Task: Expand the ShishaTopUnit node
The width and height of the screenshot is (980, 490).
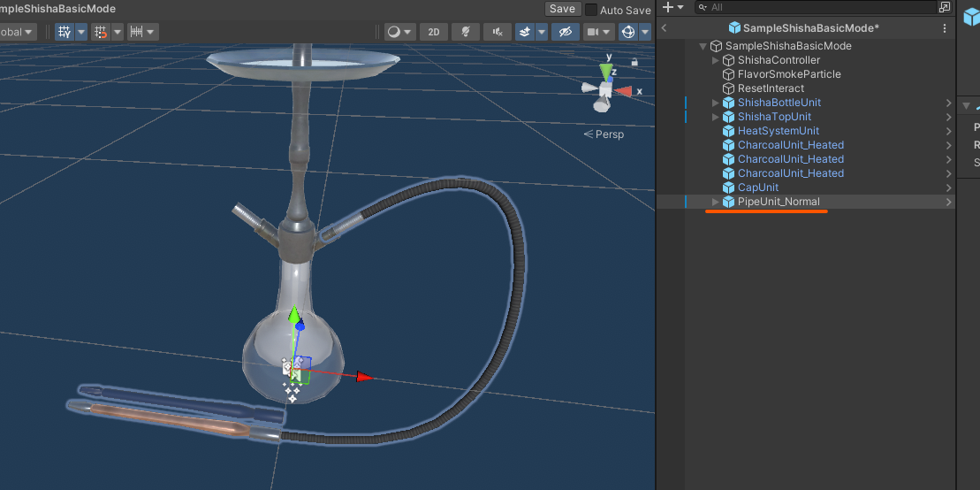Action: pos(716,117)
